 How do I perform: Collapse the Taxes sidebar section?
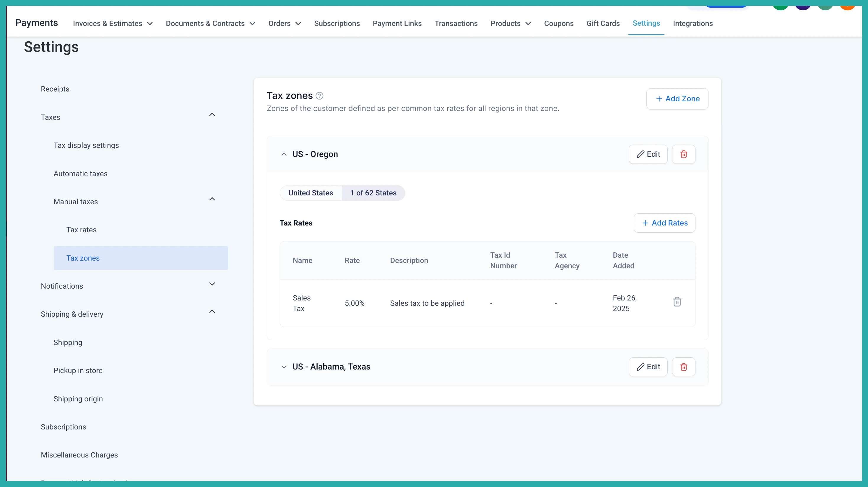(x=212, y=115)
